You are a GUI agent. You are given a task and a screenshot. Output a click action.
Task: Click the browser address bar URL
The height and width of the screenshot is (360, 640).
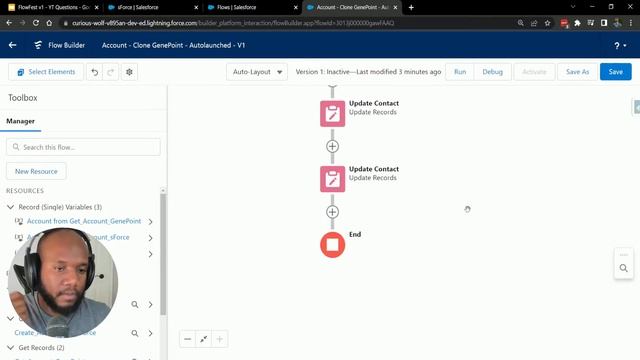(x=233, y=23)
